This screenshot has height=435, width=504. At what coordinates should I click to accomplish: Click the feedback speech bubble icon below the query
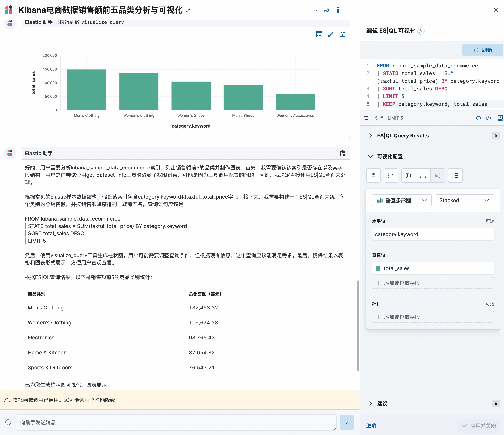click(x=478, y=118)
